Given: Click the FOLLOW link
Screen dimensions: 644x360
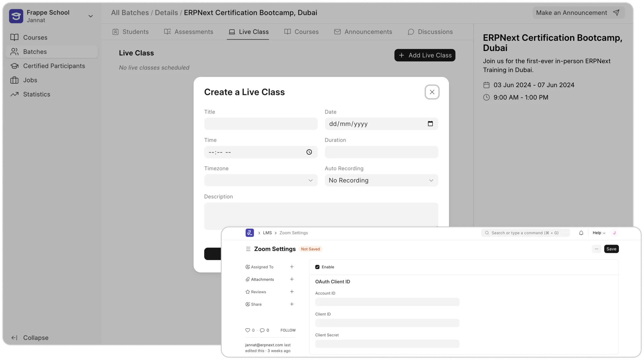Looking at the screenshot, I should [288, 330].
